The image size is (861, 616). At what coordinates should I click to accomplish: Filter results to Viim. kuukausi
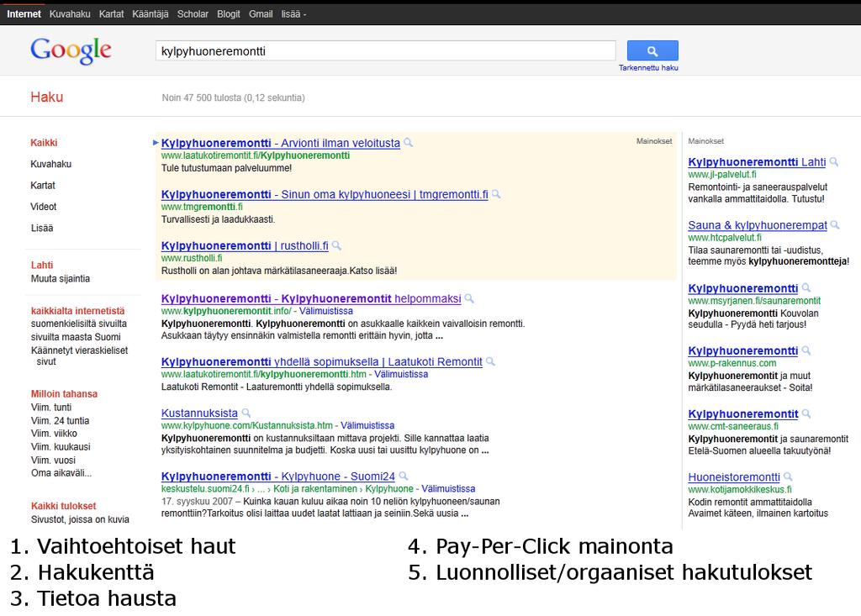(x=61, y=447)
